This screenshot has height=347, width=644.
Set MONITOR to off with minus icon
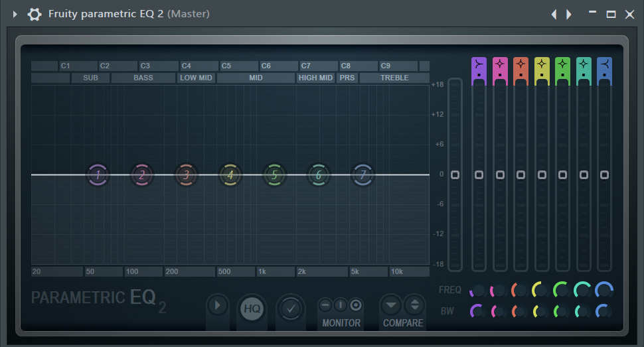coord(325,305)
